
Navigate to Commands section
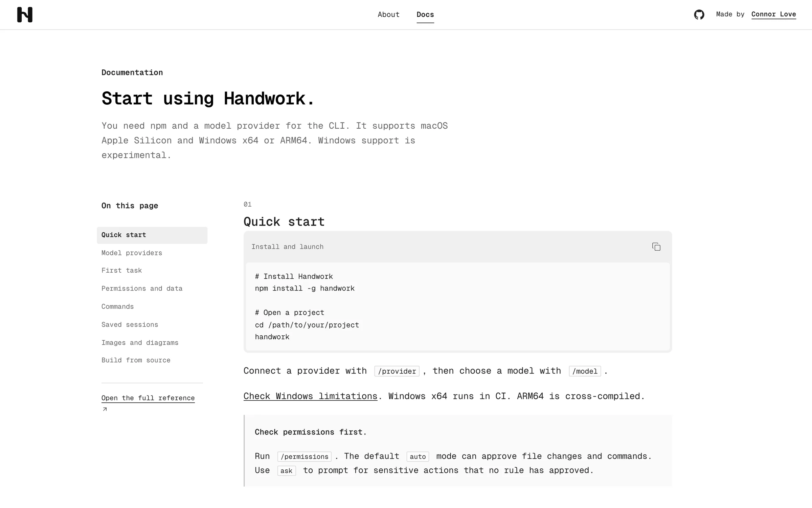tap(117, 306)
